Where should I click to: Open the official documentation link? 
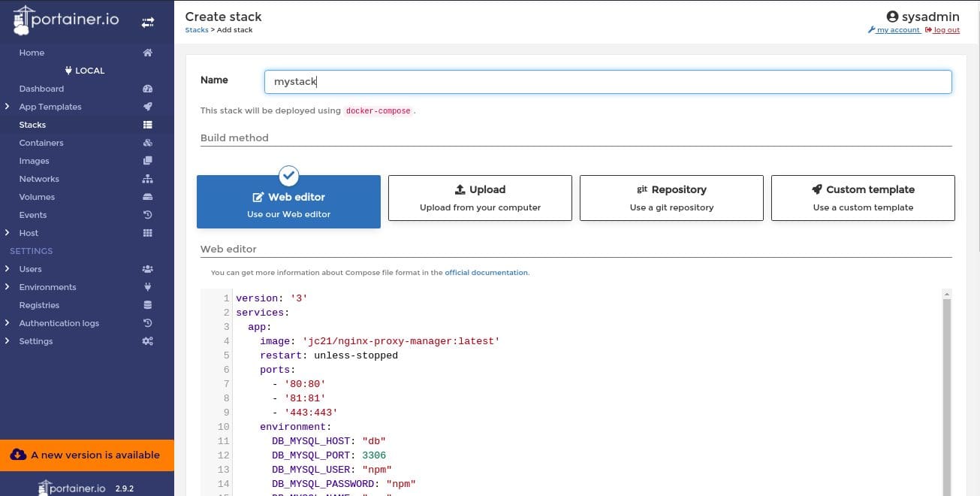pos(487,273)
